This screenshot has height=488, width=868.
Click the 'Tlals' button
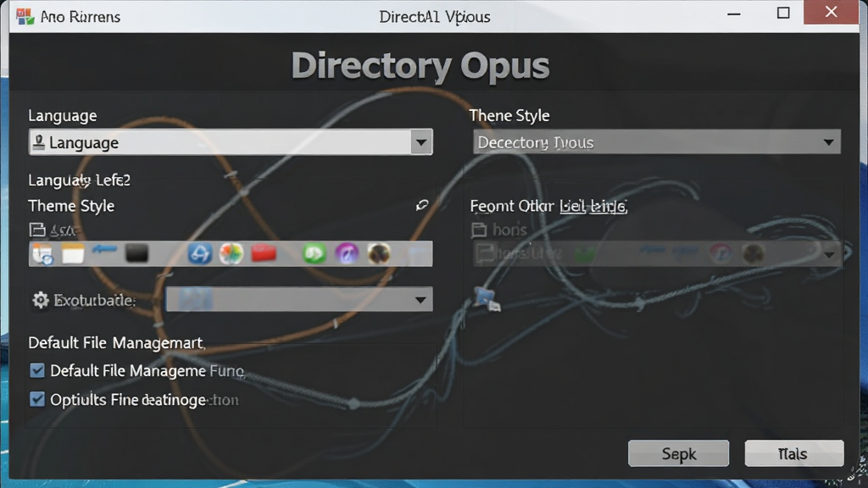click(793, 454)
